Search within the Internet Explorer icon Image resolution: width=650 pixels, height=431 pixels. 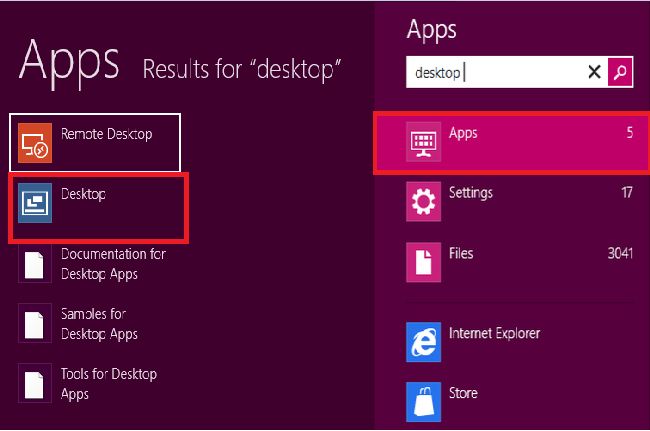423,342
